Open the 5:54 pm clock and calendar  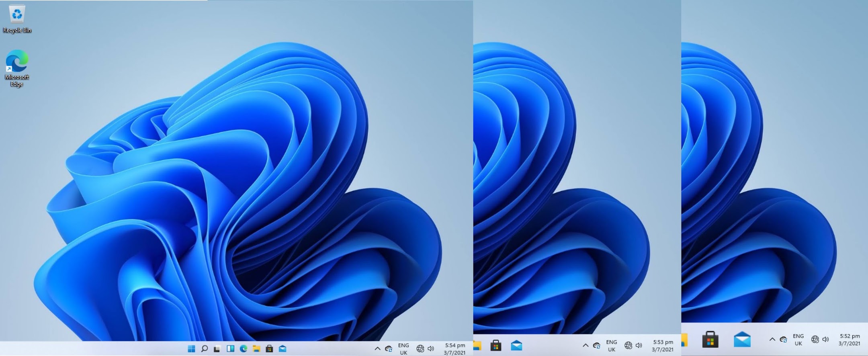tap(455, 349)
